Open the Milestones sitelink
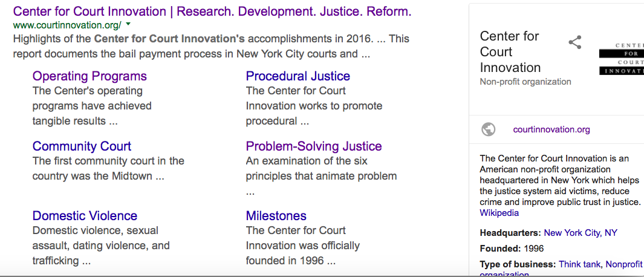Image resolution: width=644 pixels, height=277 pixels. coord(276,216)
